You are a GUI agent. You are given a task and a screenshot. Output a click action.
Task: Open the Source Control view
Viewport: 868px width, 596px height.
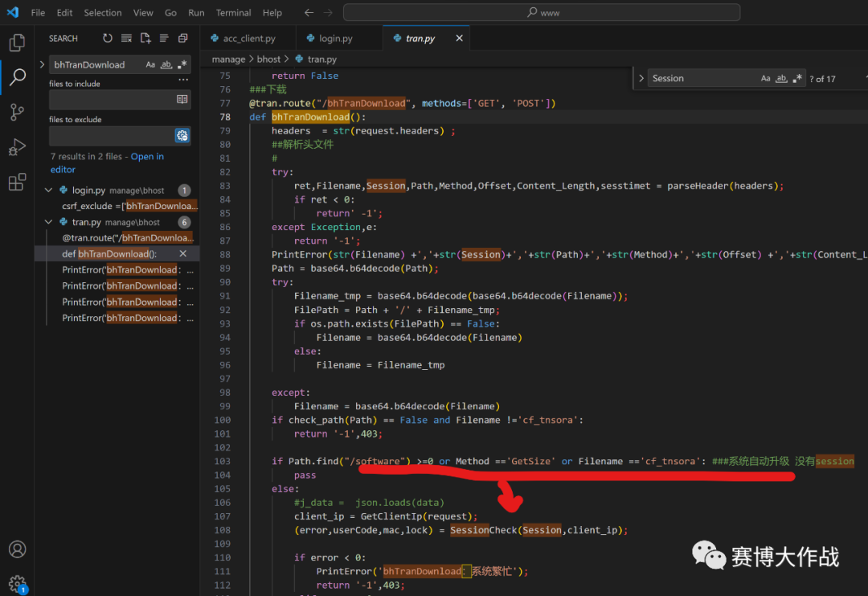[x=17, y=113]
